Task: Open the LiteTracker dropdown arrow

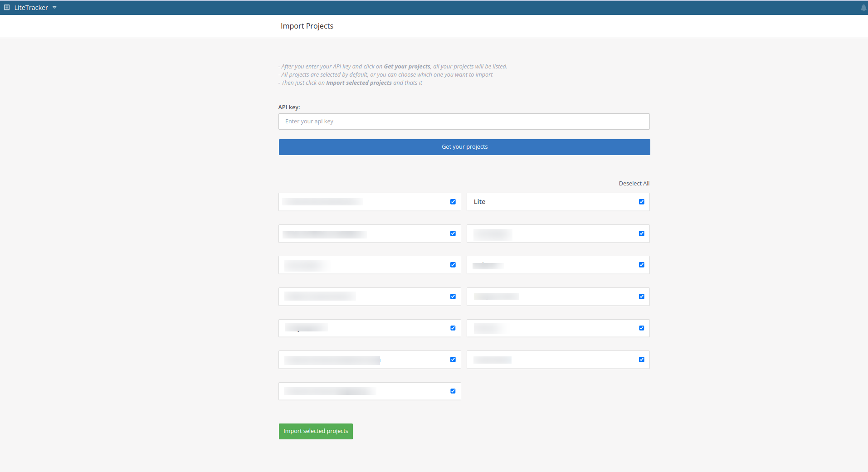Action: pos(54,8)
